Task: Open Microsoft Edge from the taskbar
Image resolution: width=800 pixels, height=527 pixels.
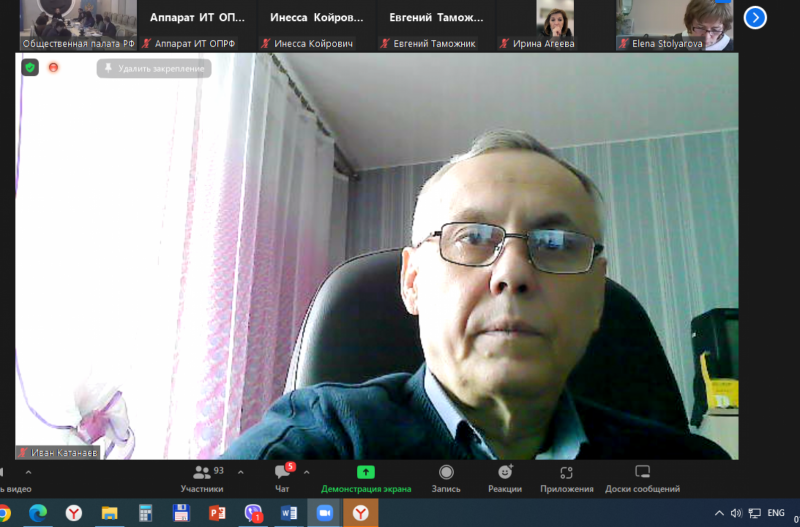Action: coord(38,513)
